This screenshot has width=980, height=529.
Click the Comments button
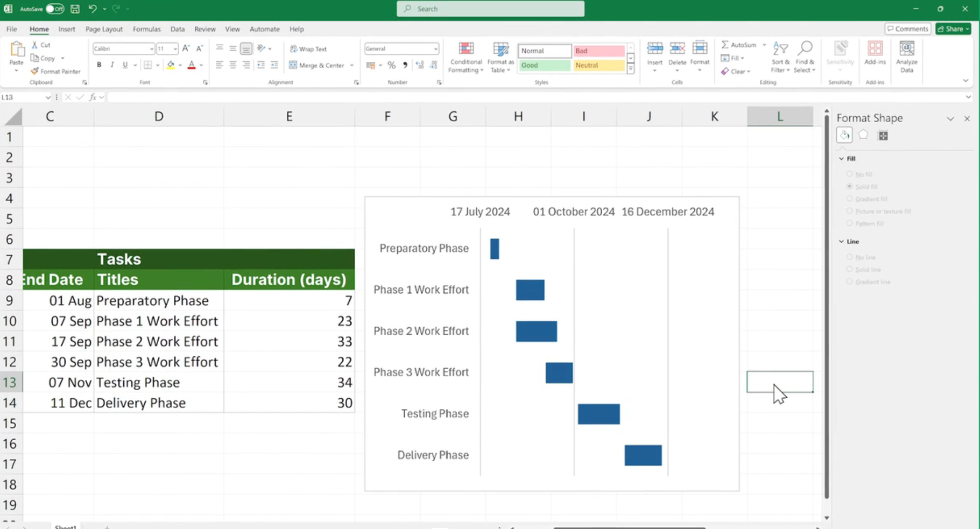click(x=908, y=29)
